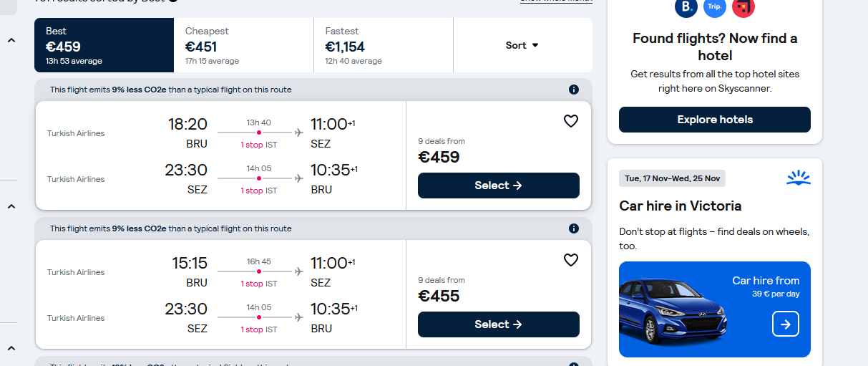Click the Booking.com B logo icon
The height and width of the screenshot is (366, 868).
[x=686, y=7]
